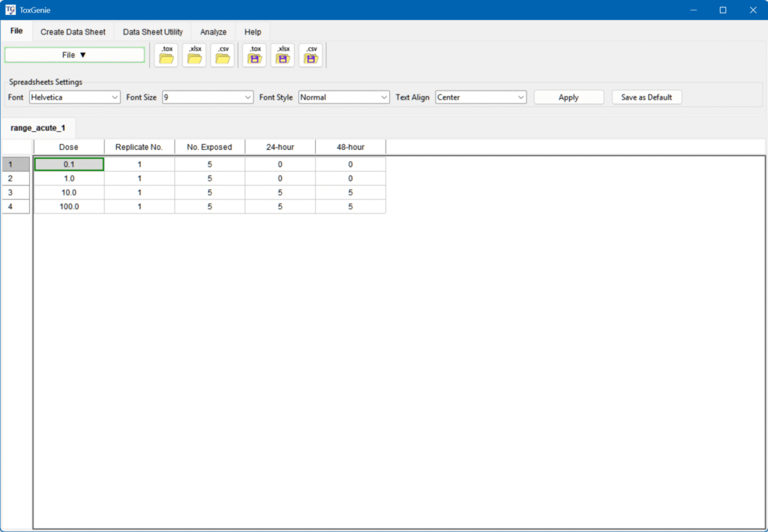Click the save as .csv icon
Image resolution: width=768 pixels, height=532 pixels.
pos(311,55)
